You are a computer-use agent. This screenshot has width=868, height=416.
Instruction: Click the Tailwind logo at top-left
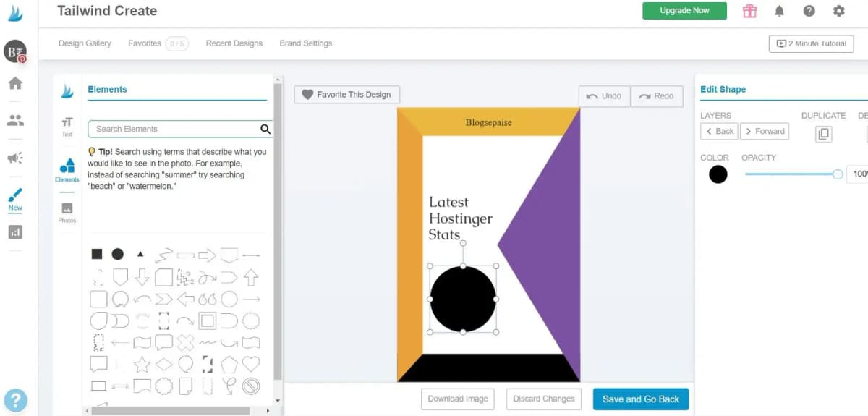tap(15, 13)
